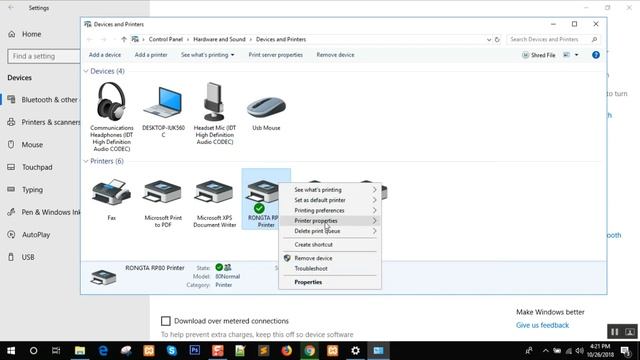640x360 pixels.
Task: Collapse the Devices (4) group
Action: point(86,71)
